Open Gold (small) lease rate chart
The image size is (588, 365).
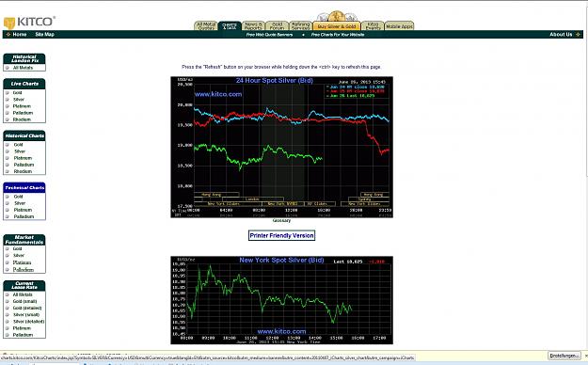click(24, 301)
